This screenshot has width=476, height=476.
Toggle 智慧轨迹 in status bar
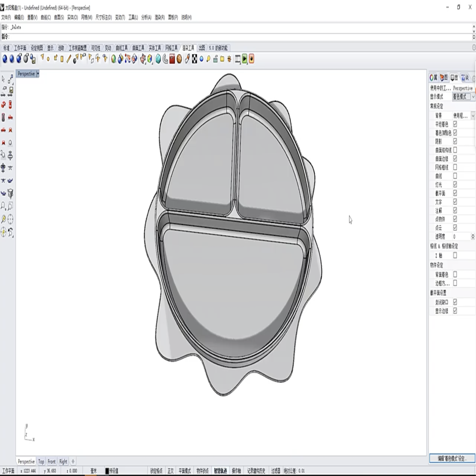coord(220,471)
